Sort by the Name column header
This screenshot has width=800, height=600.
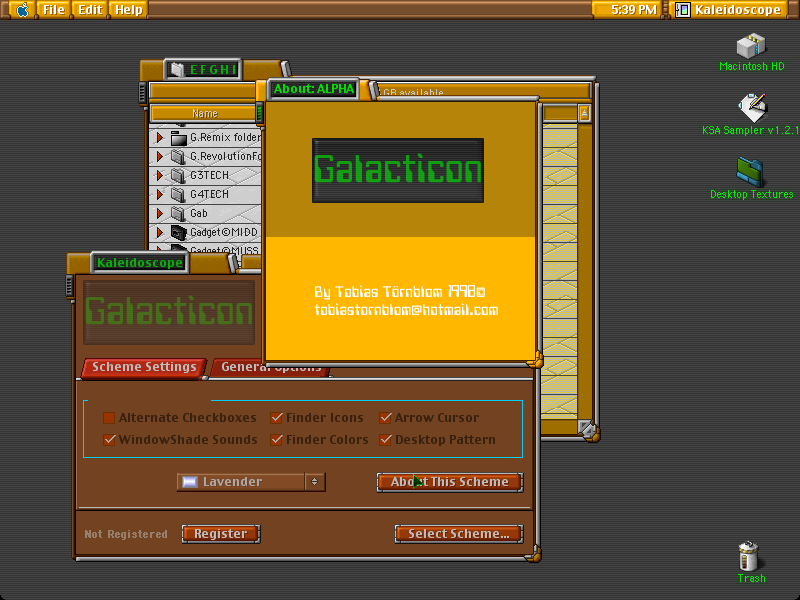pyautogui.click(x=205, y=113)
